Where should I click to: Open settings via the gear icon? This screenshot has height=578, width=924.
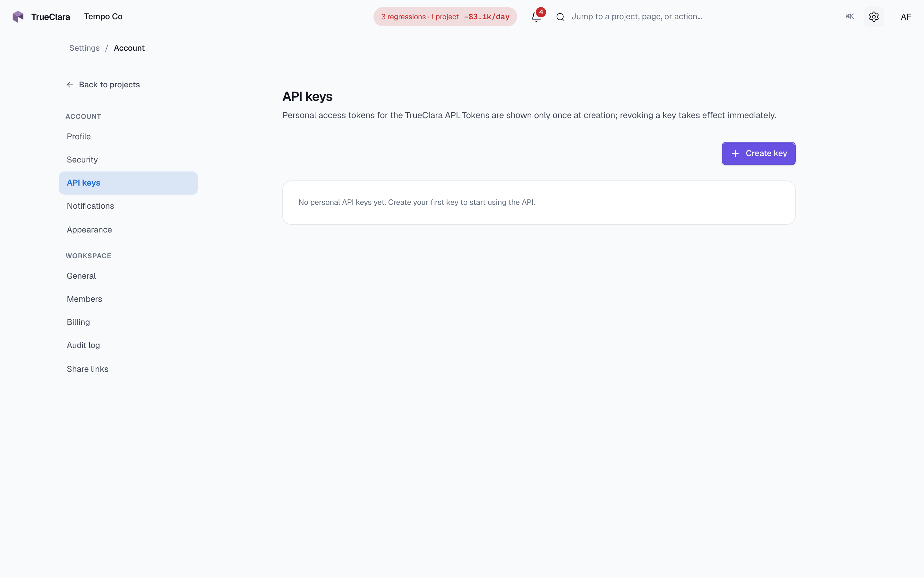coord(874,16)
